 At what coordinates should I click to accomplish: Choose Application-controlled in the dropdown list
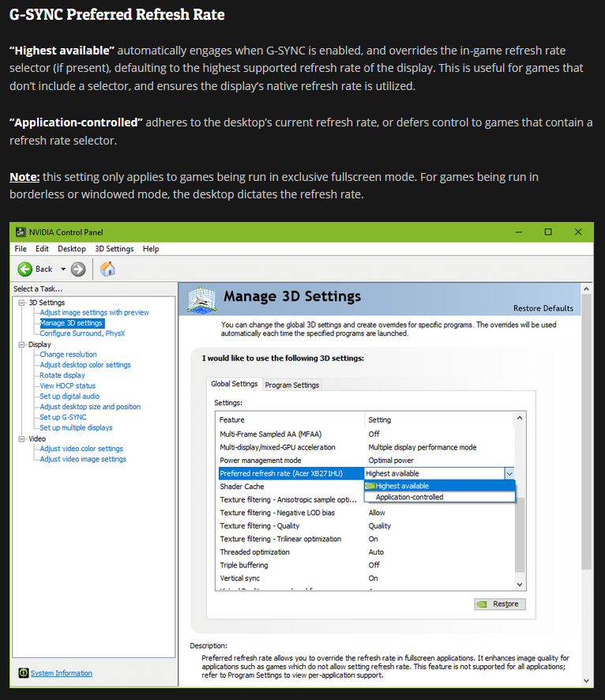click(439, 497)
